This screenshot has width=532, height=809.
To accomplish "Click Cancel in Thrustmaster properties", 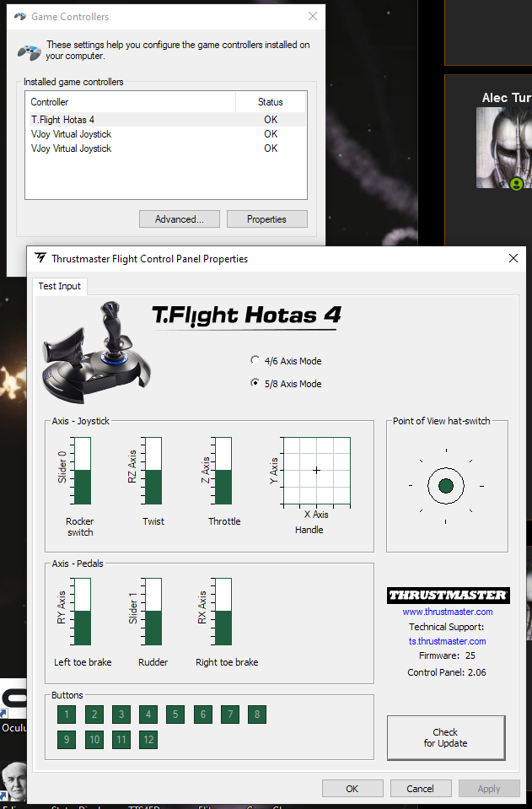I will [x=420, y=789].
